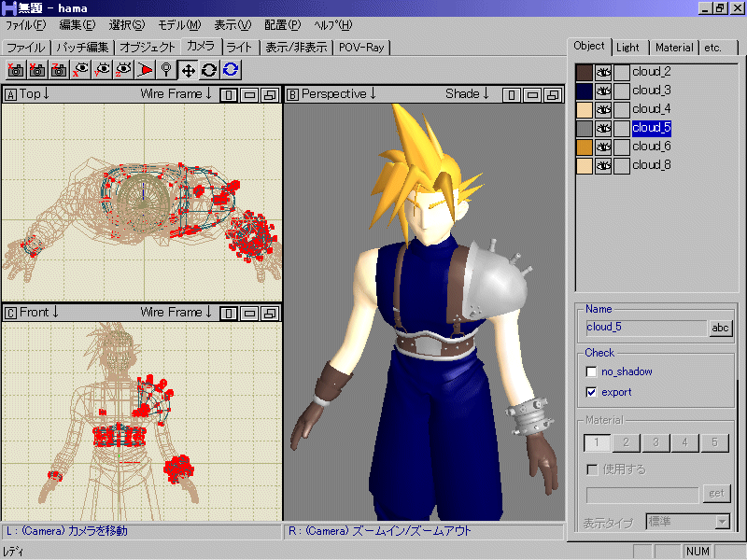
Task: Click the wide-rectangle layout icon in Front view
Action: (x=249, y=314)
